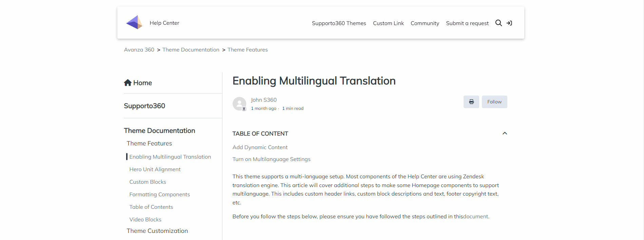Image resolution: width=644 pixels, height=240 pixels.
Task: Click the print article icon button
Action: pyautogui.click(x=471, y=102)
